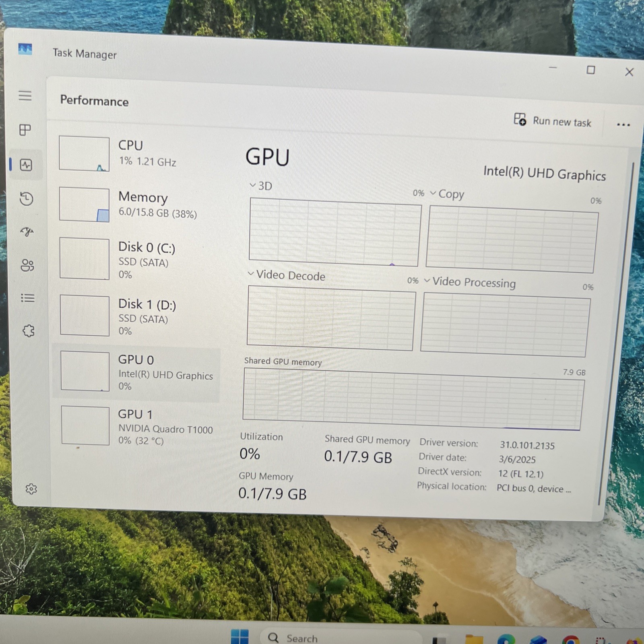Click DirectX version value 12 (FL 12.1)
This screenshot has width=644, height=644.
(x=520, y=474)
